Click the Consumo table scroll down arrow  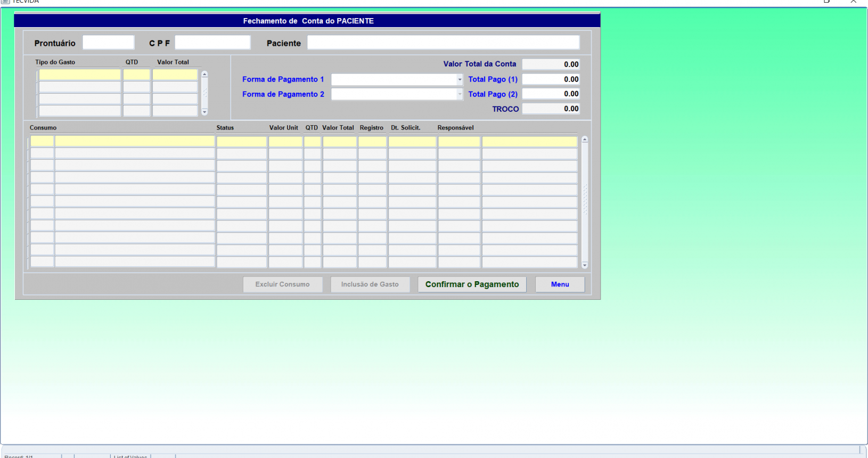[585, 265]
